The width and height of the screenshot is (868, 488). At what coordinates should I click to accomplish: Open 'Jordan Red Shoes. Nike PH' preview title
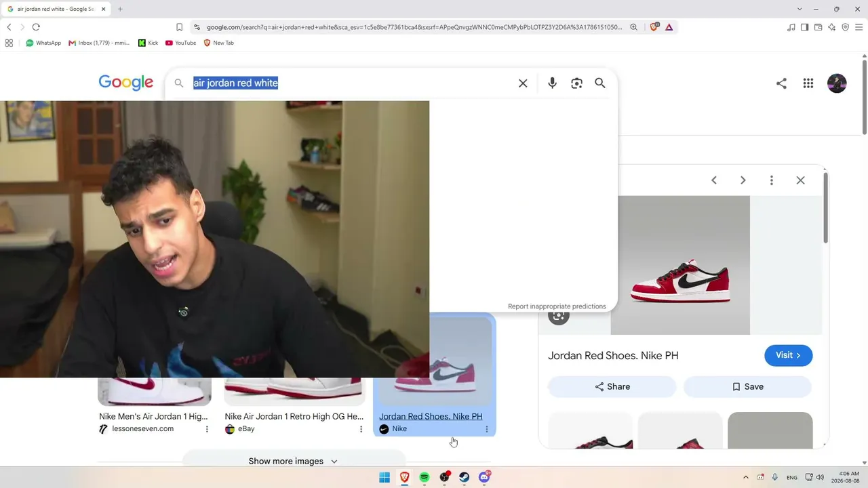tap(613, 356)
